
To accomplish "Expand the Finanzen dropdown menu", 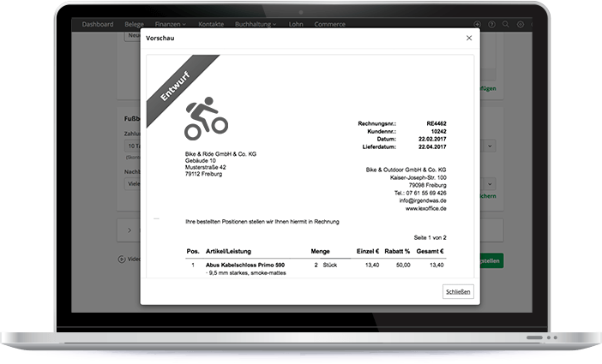I will click(172, 24).
